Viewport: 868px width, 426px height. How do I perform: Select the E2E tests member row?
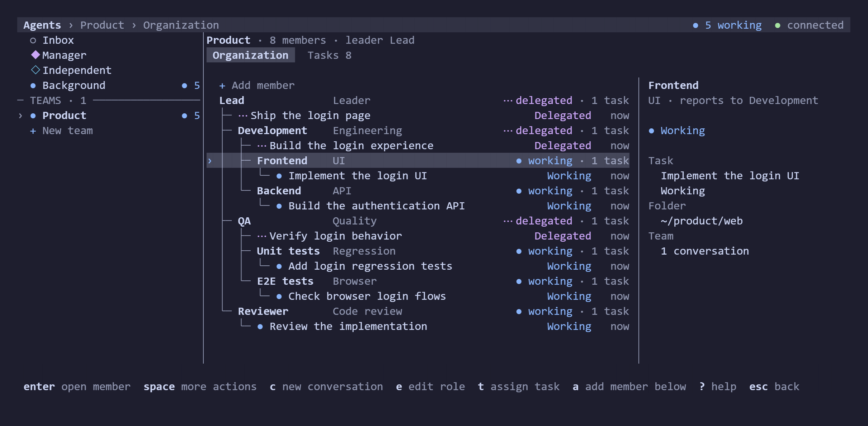pos(418,281)
